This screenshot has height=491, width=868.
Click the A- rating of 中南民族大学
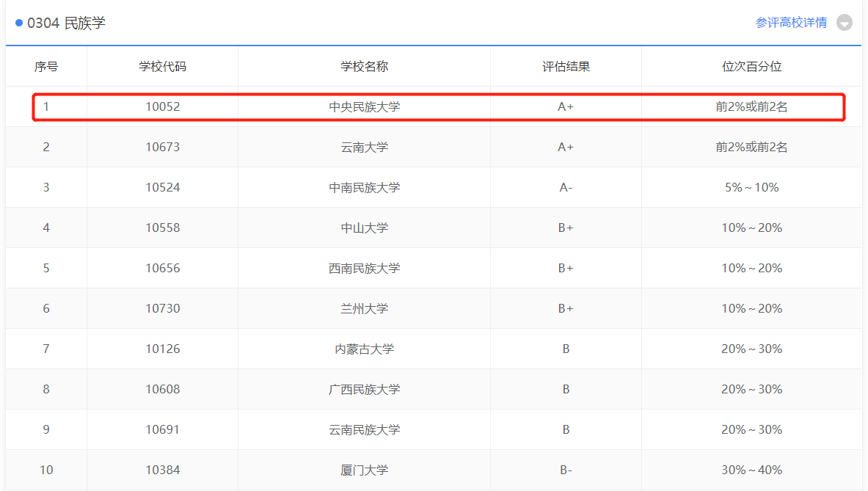click(566, 187)
